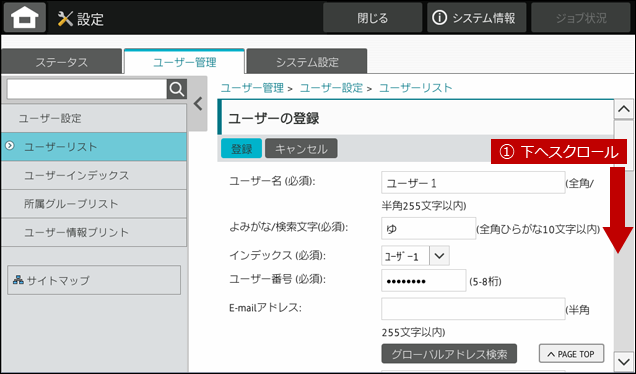Go to the home screen icon
Screen dimensions: 636x374
click(25, 17)
